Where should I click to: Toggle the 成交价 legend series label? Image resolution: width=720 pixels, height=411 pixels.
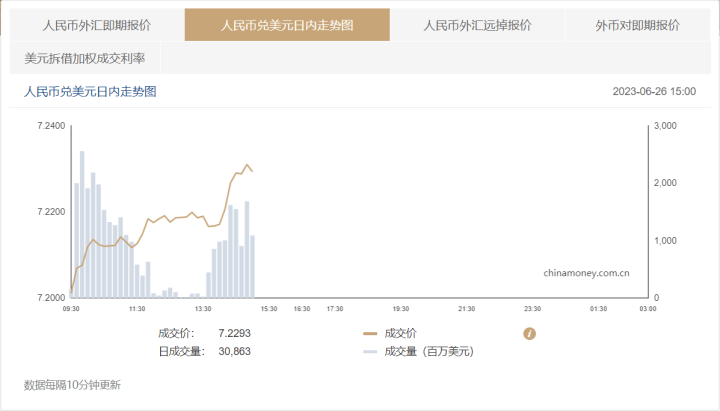click(400, 334)
